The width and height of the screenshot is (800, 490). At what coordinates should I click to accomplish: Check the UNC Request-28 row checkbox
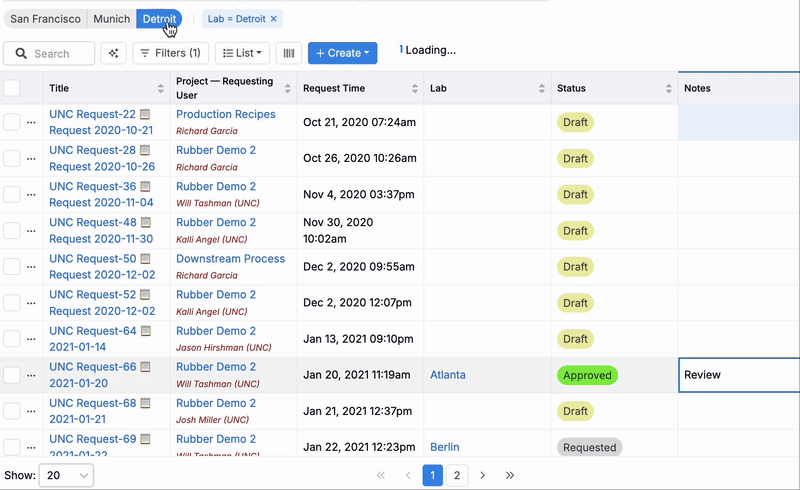pos(12,158)
